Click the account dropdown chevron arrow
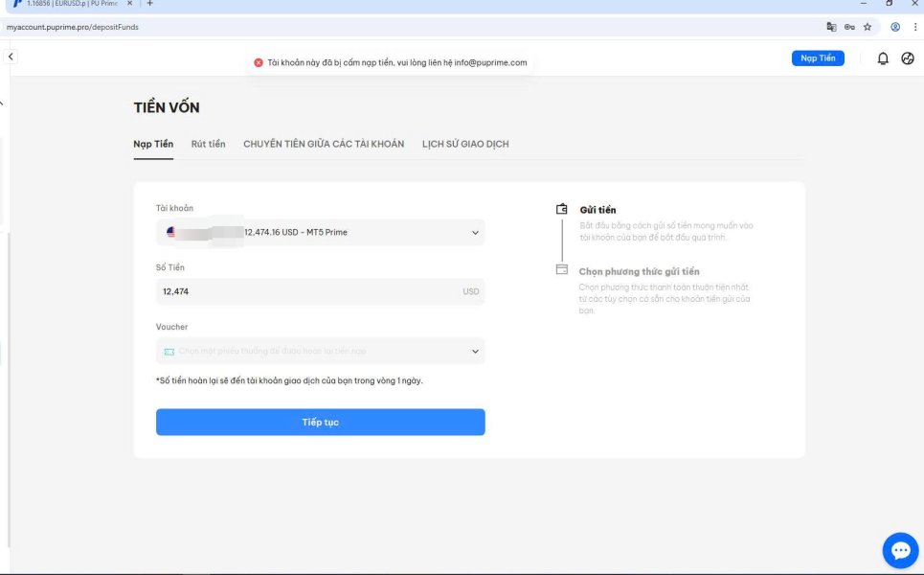 point(475,232)
